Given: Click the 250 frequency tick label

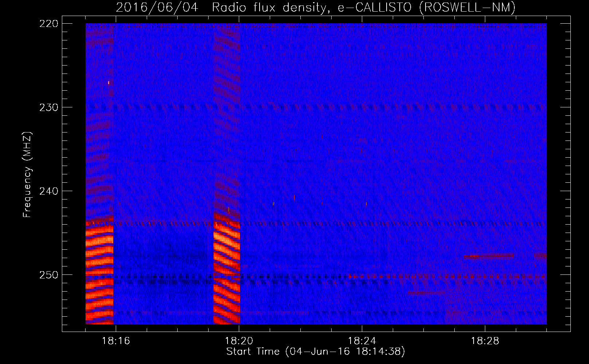Looking at the screenshot, I should tap(48, 275).
